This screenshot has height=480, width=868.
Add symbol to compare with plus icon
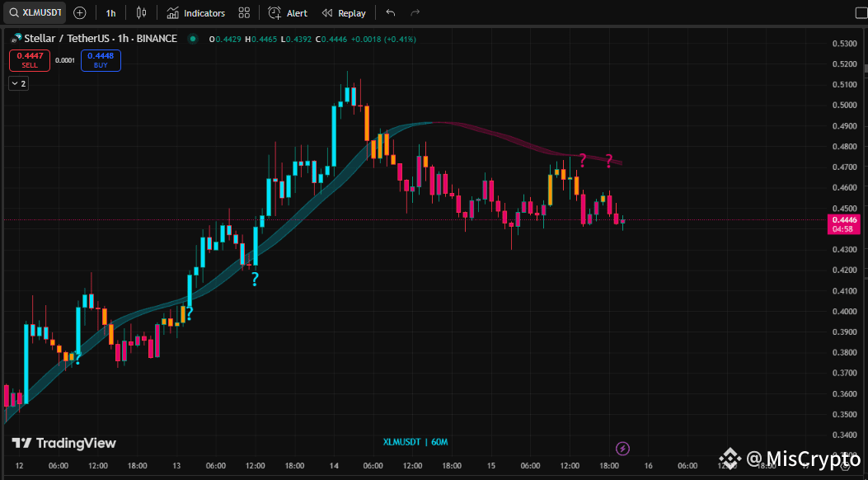[80, 12]
